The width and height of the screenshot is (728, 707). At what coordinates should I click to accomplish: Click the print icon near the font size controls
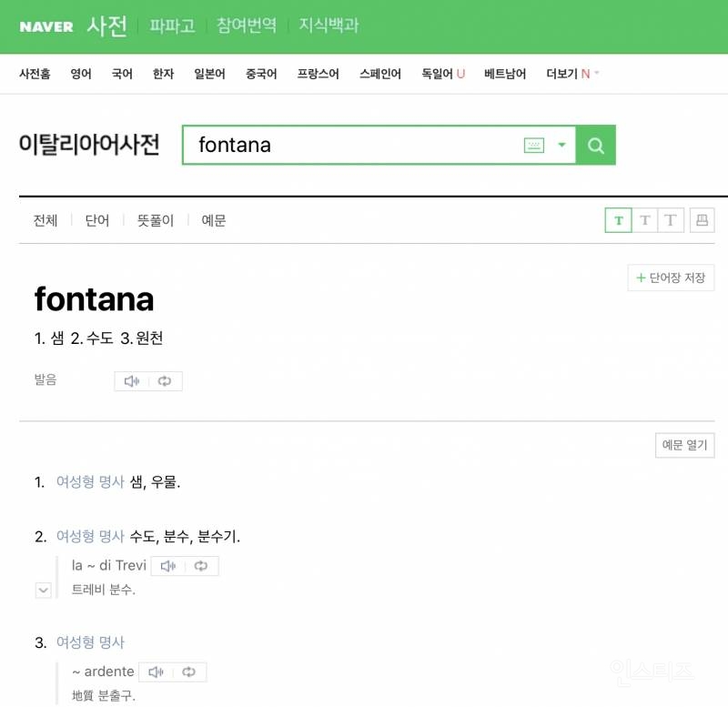[702, 219]
